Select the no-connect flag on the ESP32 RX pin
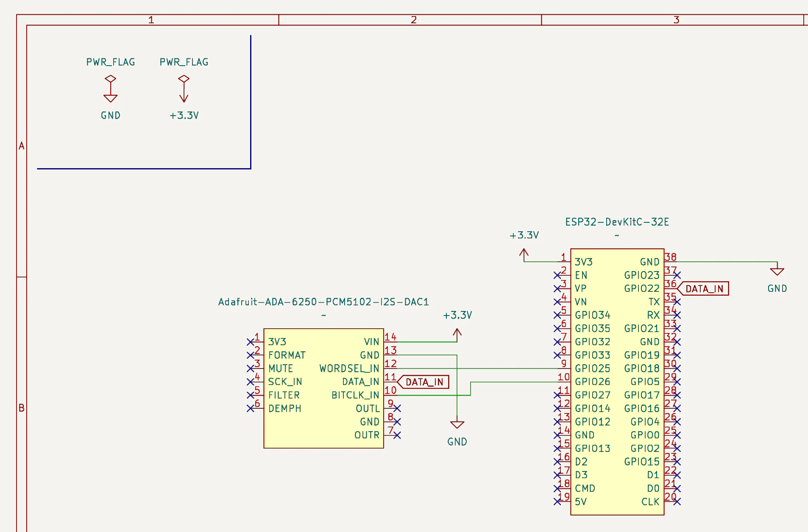The width and height of the screenshot is (808, 532). click(677, 315)
